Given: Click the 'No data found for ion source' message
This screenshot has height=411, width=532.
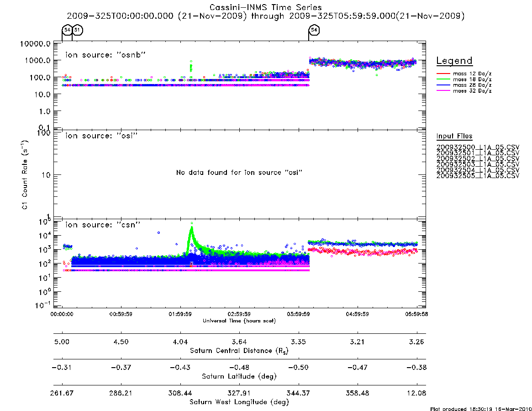Looking at the screenshot, I should point(239,173).
